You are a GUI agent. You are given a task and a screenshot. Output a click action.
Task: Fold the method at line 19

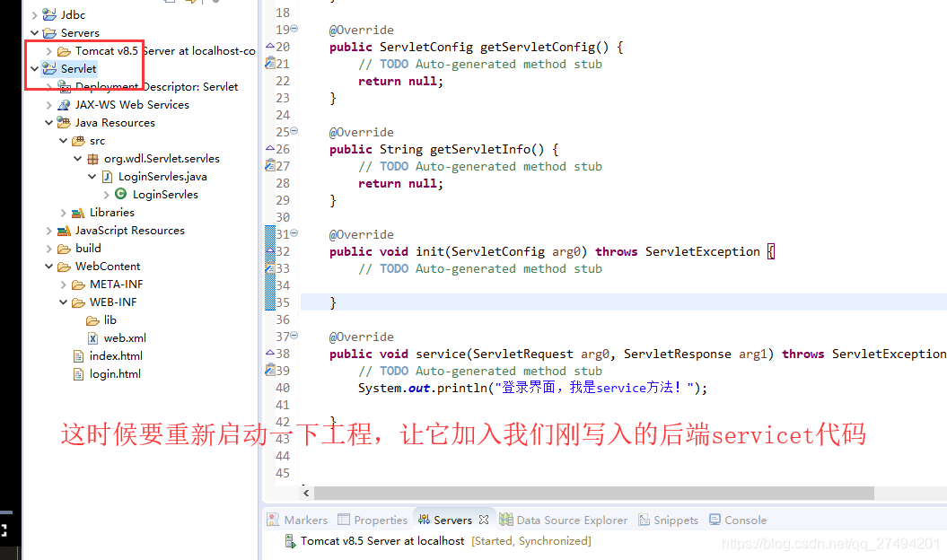[294, 29]
